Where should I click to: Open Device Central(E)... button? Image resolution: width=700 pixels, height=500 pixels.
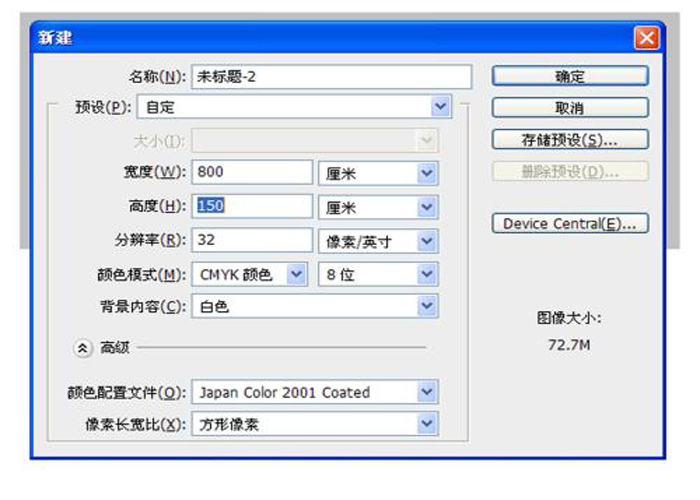[570, 223]
